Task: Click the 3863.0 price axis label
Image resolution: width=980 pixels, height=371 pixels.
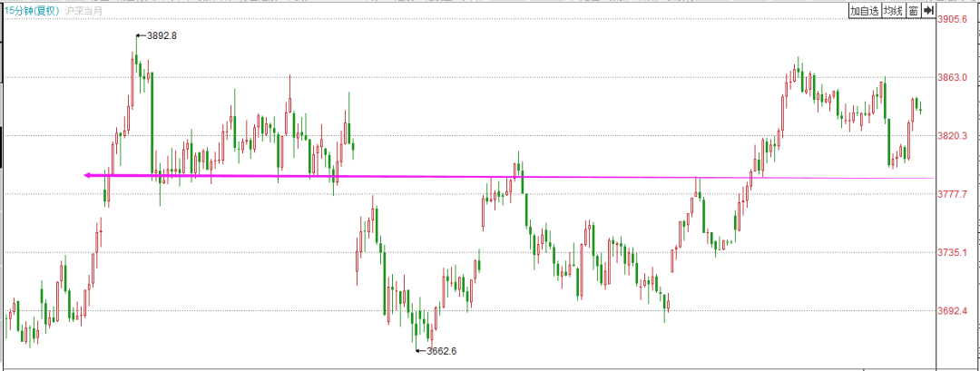Action: (x=955, y=78)
